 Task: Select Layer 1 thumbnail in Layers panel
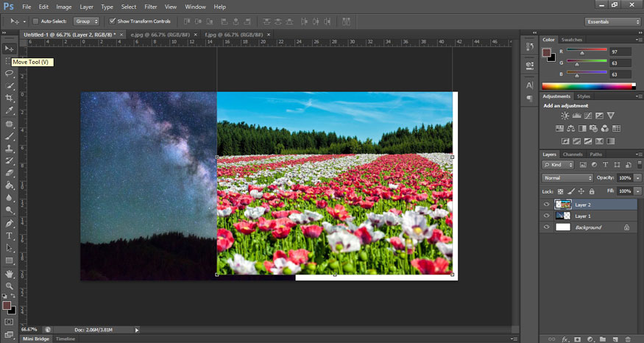pos(562,216)
